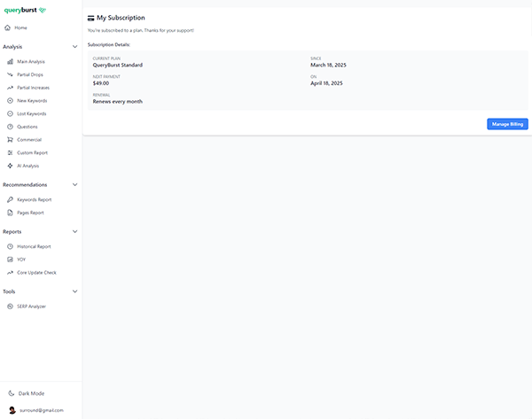The image size is (532, 419).
Task: Collapse the Reports section chevron
Action: tap(75, 232)
